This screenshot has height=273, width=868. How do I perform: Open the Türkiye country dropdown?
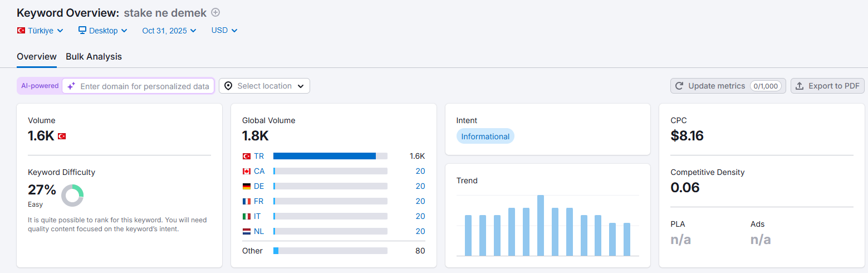(40, 31)
